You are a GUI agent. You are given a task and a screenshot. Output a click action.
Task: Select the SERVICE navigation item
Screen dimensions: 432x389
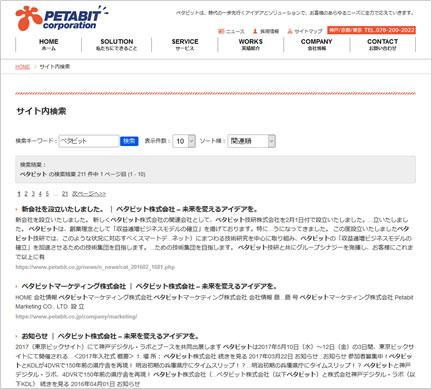click(x=185, y=44)
